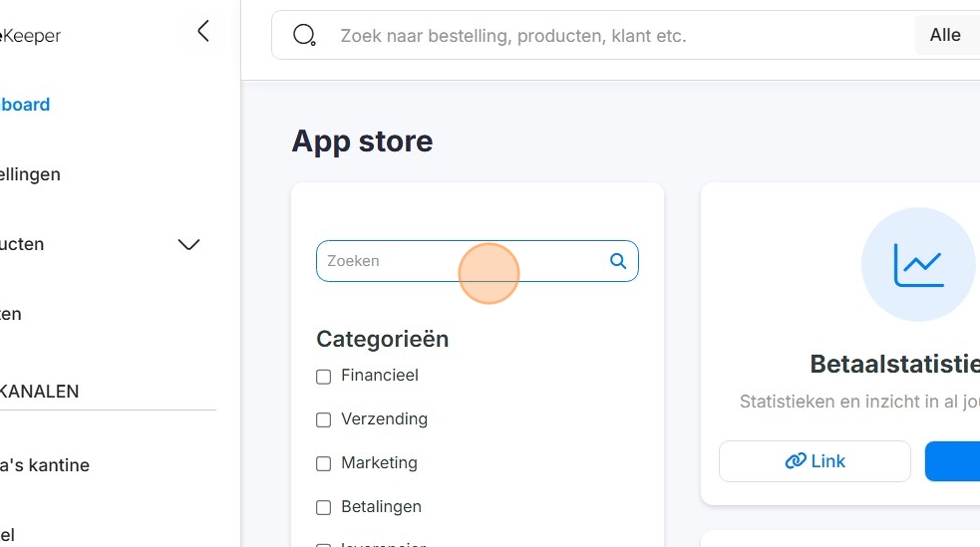The height and width of the screenshot is (547, 980).
Task: Click the top order and product search box
Action: coord(598,36)
